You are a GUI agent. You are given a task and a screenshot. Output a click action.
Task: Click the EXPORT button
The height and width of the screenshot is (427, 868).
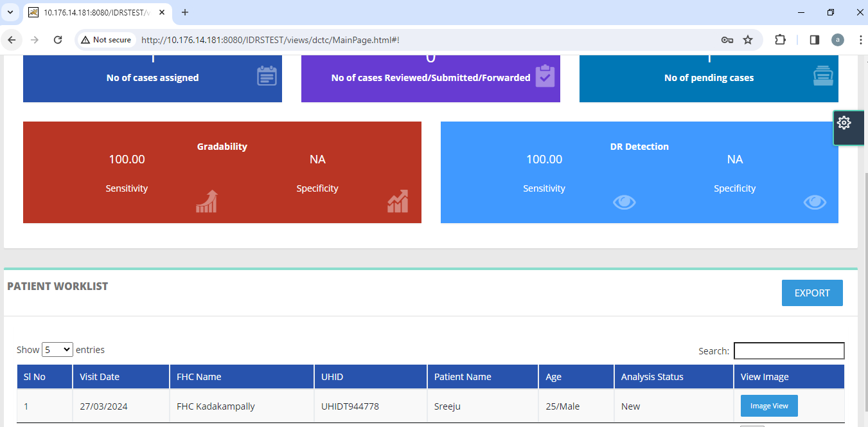pos(812,293)
